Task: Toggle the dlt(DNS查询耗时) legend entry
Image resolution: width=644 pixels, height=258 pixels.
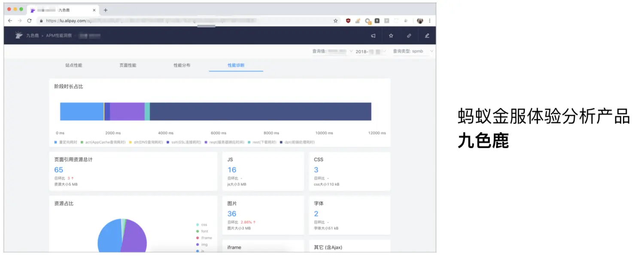Action: click(x=146, y=142)
